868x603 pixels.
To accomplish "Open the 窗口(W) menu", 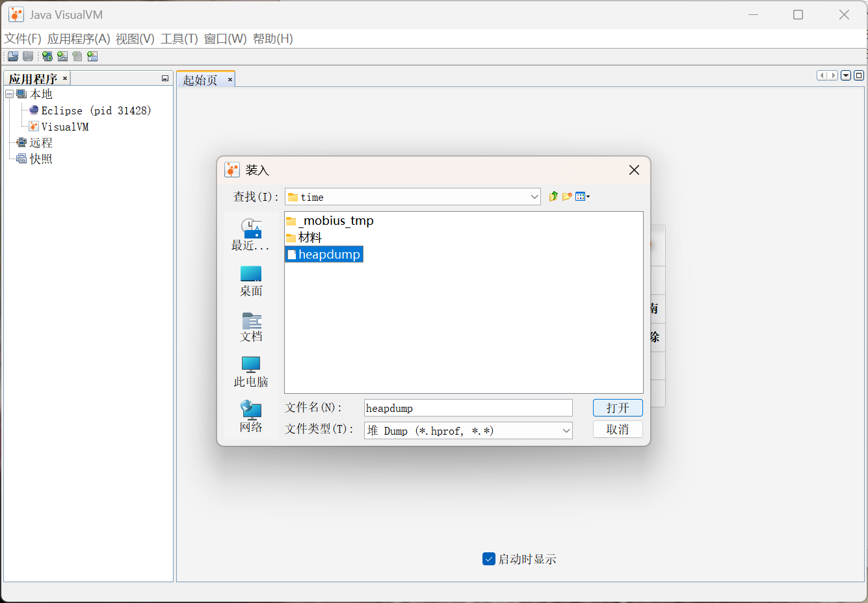I will (x=226, y=39).
